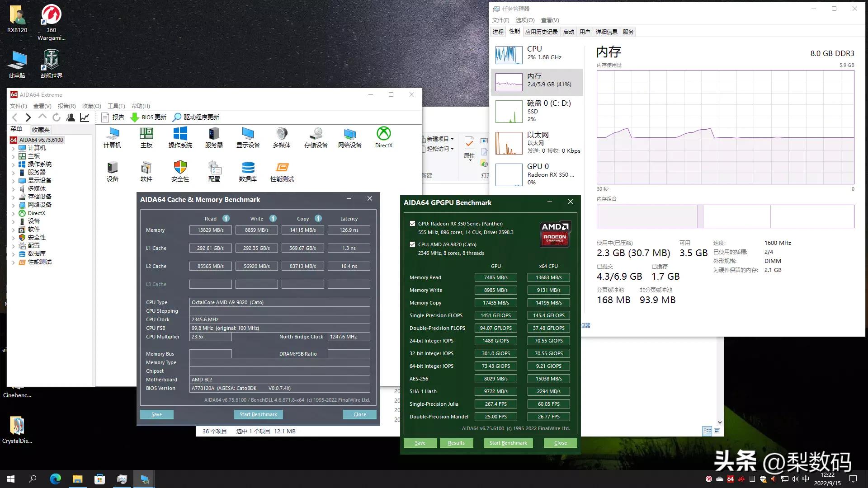
Task: Uncheck the AMD A9-9820 CPU checkbox
Action: pyautogui.click(x=412, y=244)
